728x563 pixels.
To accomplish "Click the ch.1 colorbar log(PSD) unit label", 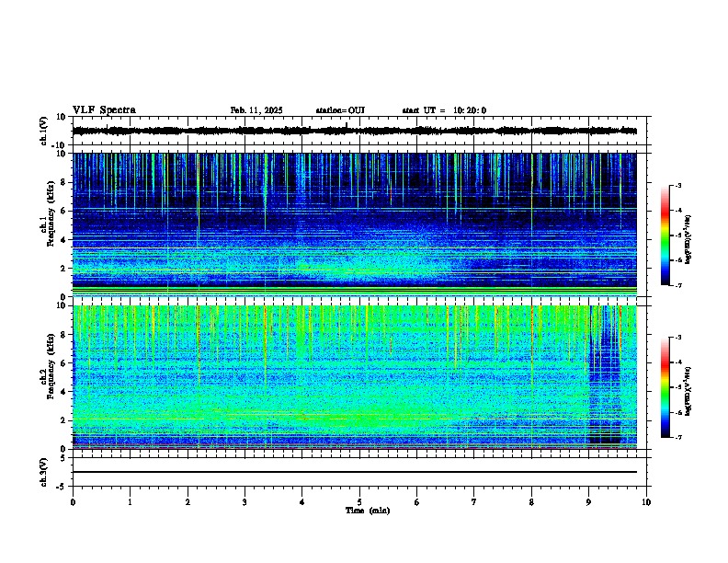I will [x=688, y=239].
